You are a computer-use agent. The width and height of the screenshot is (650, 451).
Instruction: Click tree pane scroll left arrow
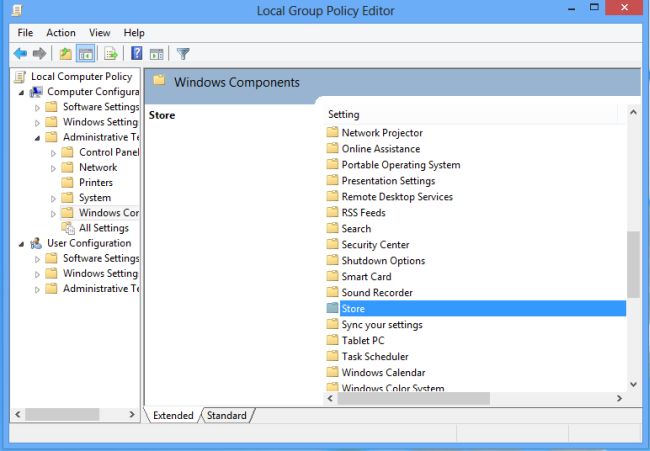coord(18,414)
